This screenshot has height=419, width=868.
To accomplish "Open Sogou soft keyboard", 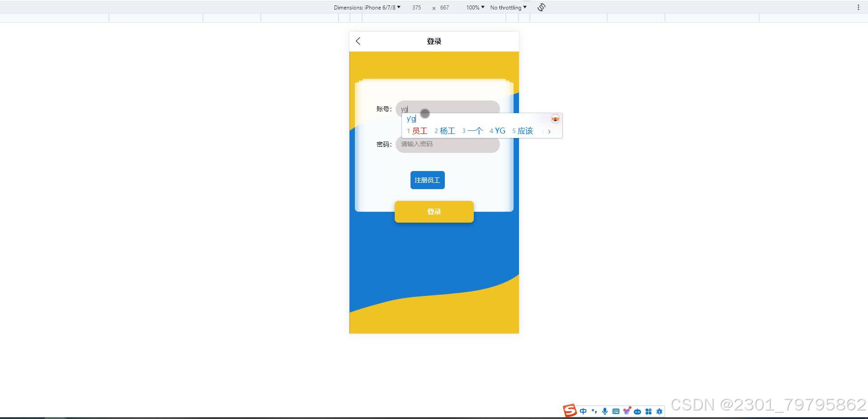I will (x=616, y=411).
